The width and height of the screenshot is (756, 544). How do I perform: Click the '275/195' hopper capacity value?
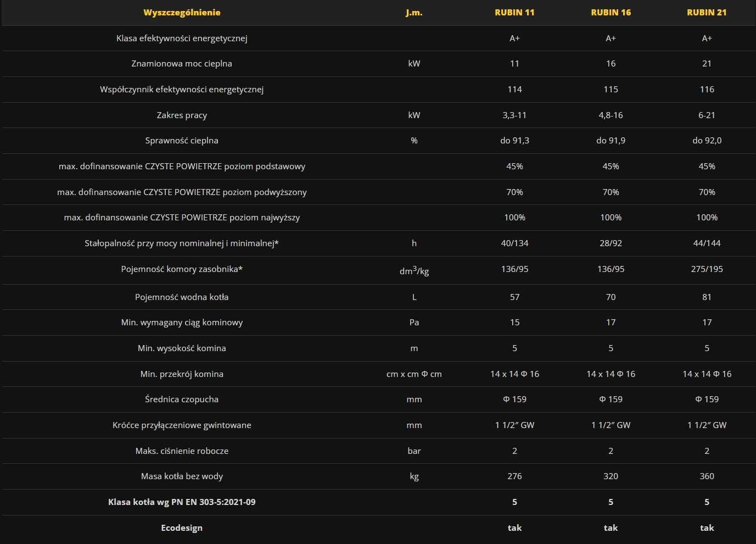[707, 269]
